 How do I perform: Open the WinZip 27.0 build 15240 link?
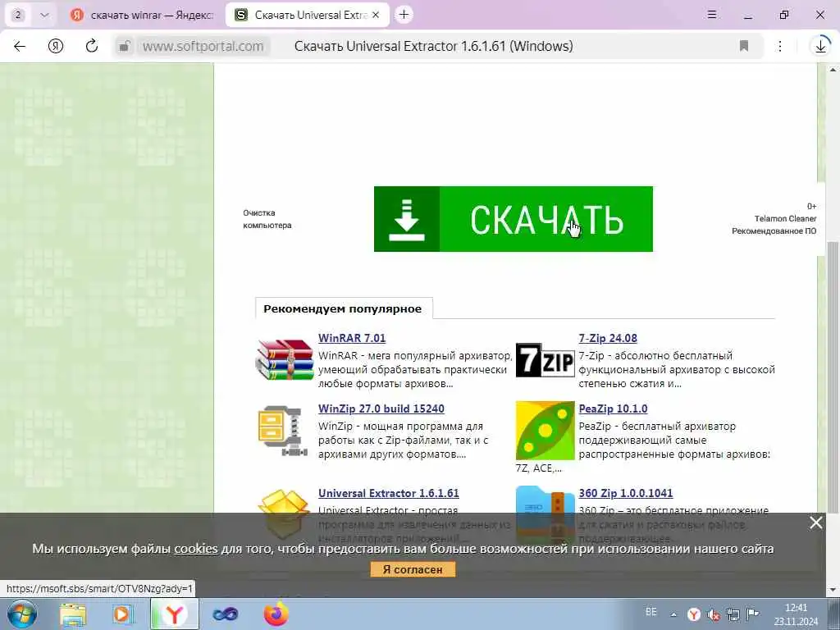[x=381, y=409]
